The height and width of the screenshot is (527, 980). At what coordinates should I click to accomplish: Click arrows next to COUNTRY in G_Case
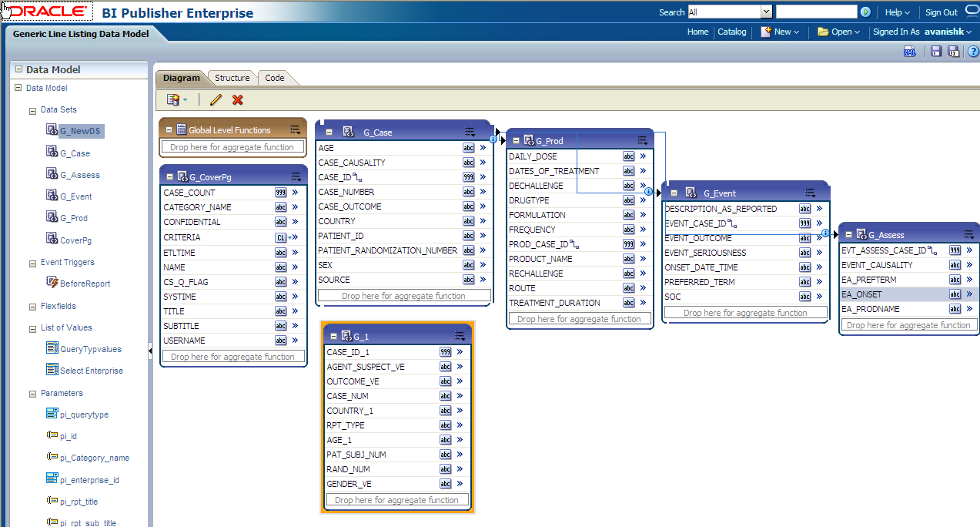[483, 221]
